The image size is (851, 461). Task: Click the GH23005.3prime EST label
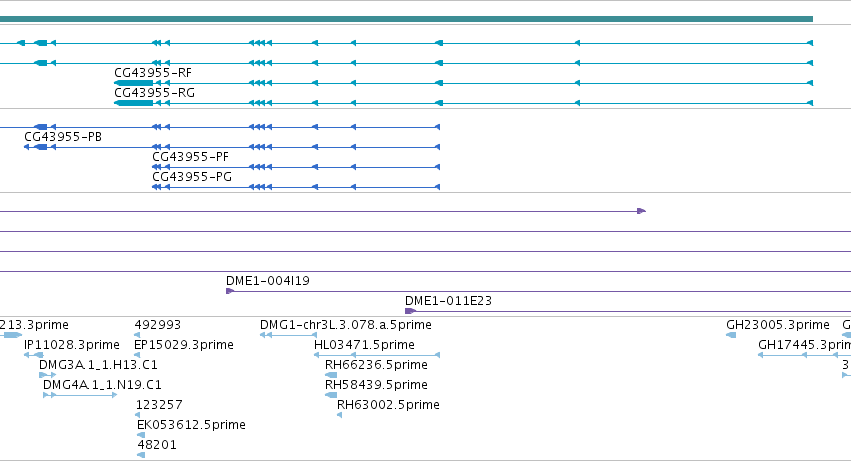(778, 325)
